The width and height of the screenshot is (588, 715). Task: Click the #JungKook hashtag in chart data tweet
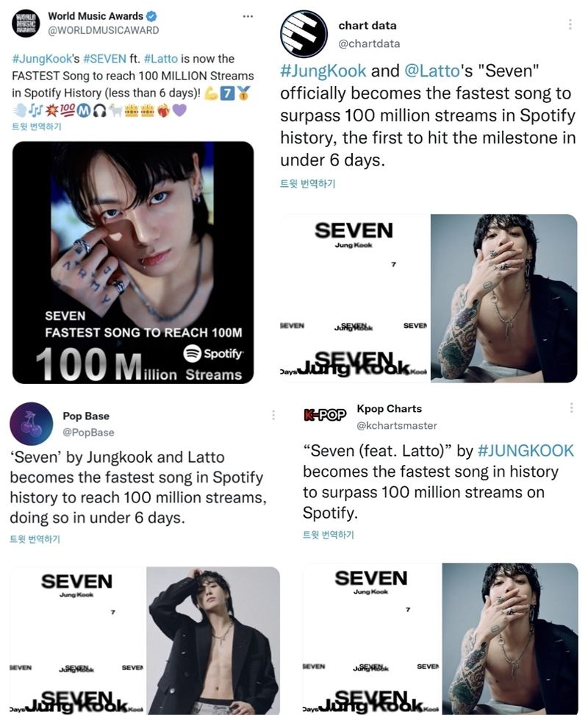[323, 71]
